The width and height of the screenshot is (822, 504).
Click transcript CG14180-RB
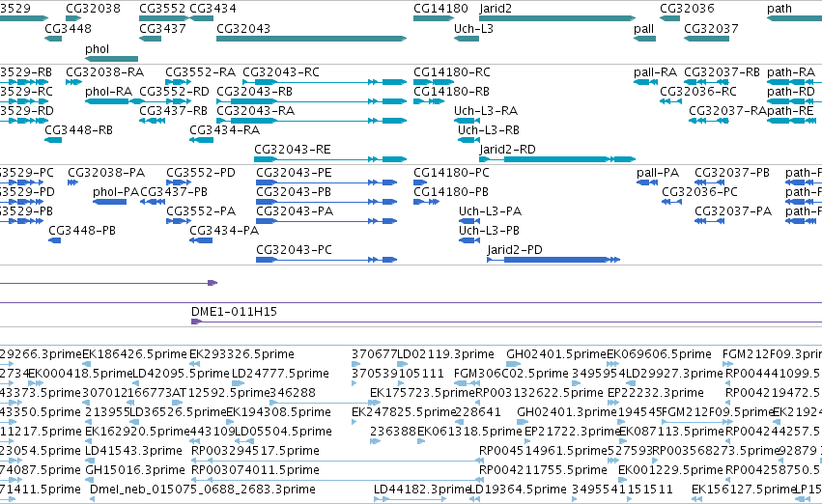pos(451,91)
